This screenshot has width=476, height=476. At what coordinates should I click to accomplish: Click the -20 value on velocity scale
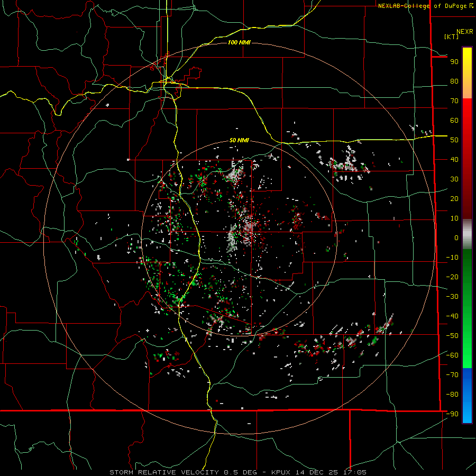(452, 277)
